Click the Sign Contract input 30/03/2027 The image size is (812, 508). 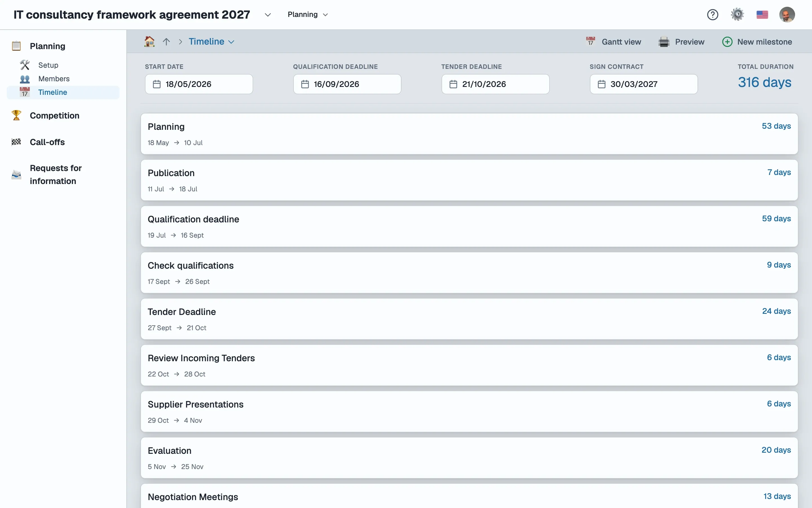point(644,84)
